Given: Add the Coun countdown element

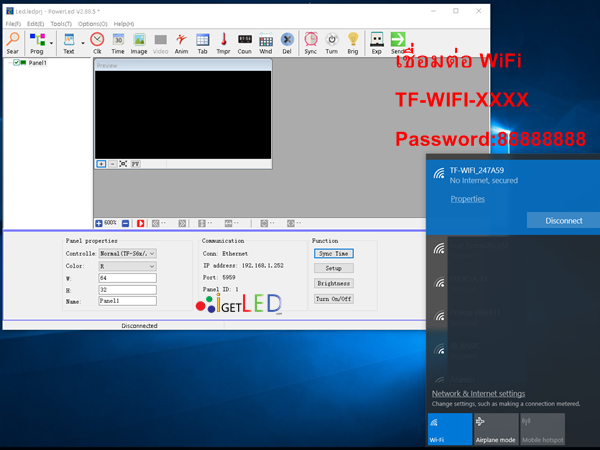Looking at the screenshot, I should pyautogui.click(x=245, y=43).
